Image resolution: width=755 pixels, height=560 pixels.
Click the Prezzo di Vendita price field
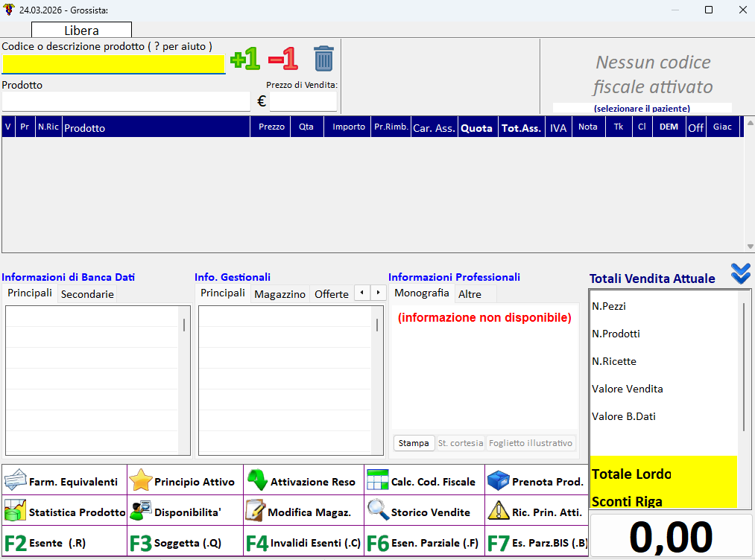click(303, 101)
